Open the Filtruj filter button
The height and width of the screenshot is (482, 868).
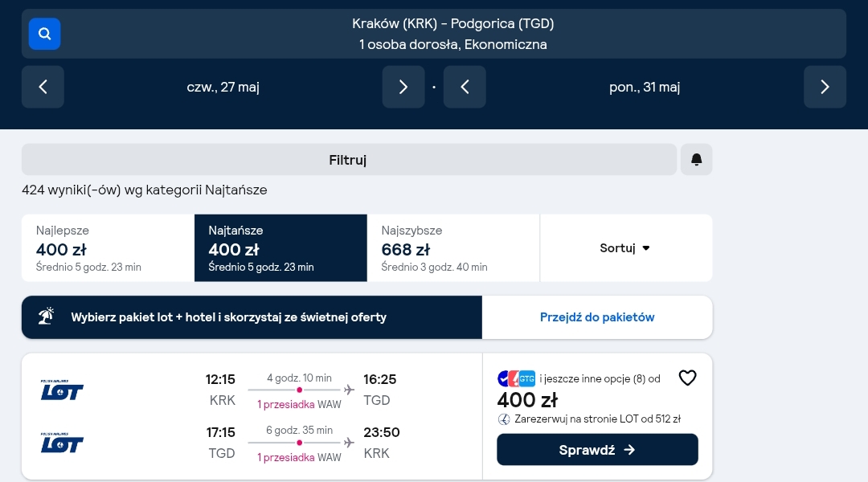click(349, 159)
